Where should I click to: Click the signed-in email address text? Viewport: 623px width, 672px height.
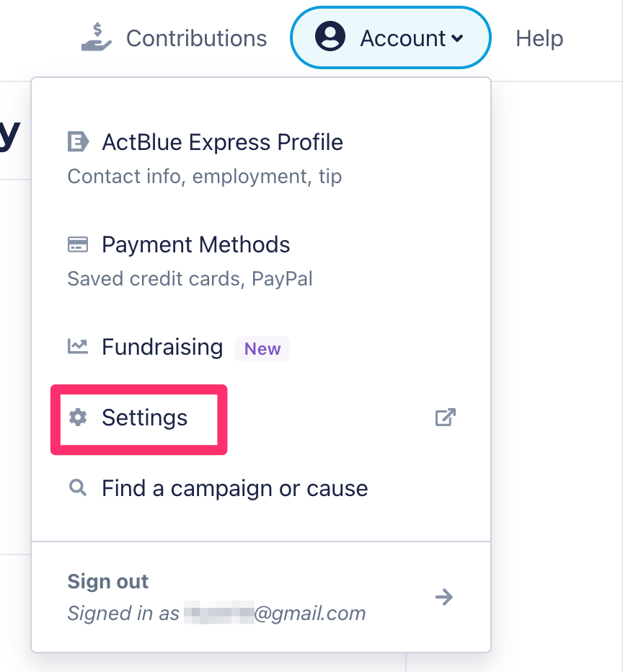coord(275,613)
